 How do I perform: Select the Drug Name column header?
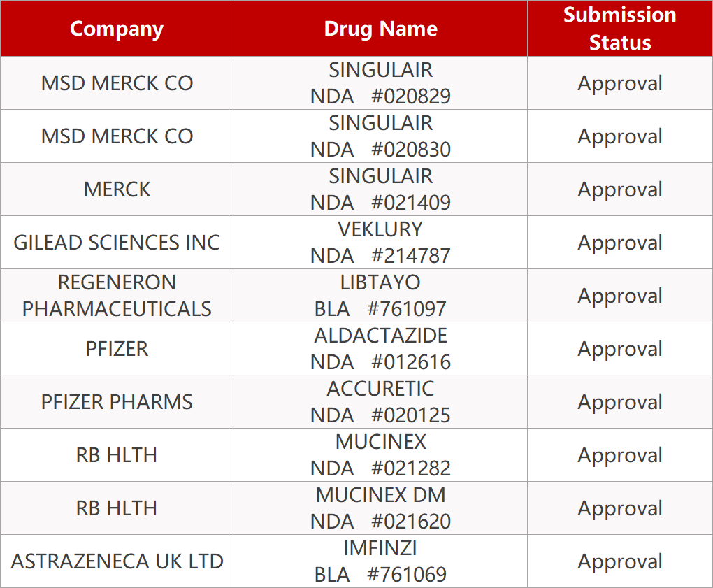[x=380, y=29]
